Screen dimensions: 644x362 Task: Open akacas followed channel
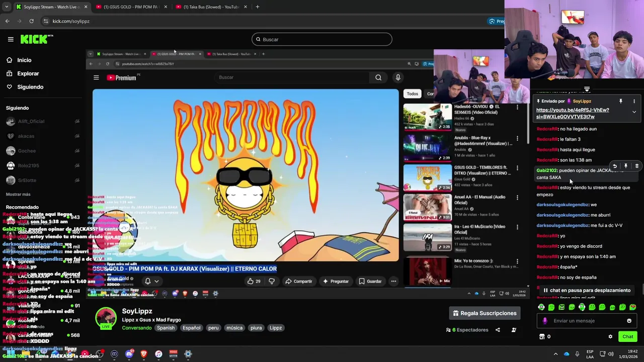[x=26, y=136]
